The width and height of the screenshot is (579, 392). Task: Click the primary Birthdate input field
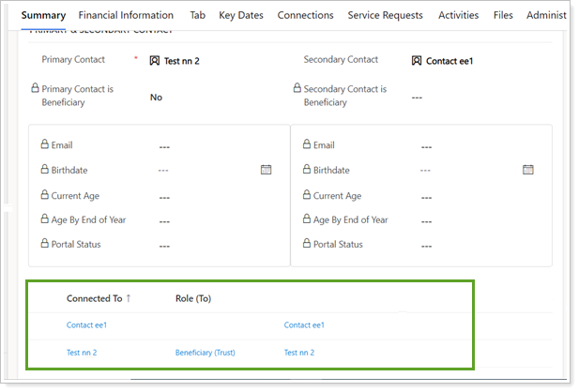click(202, 171)
